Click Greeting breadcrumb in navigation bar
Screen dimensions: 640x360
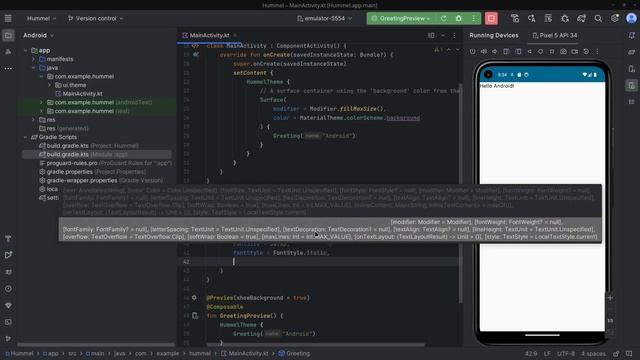click(294, 353)
